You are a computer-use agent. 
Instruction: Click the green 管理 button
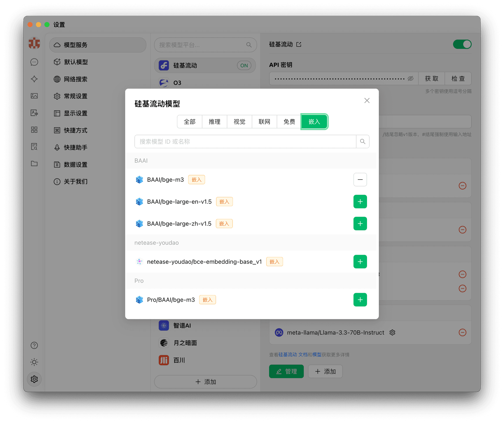click(x=286, y=371)
